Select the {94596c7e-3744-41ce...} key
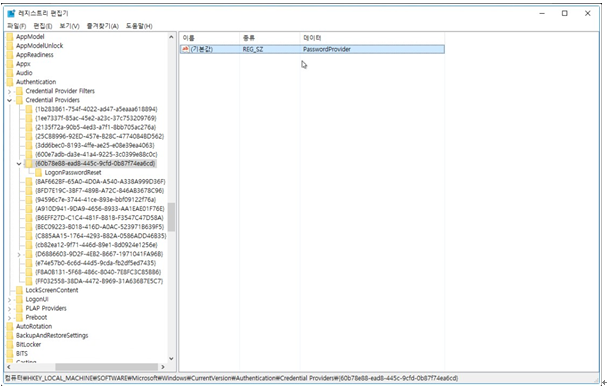Image resolution: width=607 pixels, height=388 pixels. coord(96,200)
